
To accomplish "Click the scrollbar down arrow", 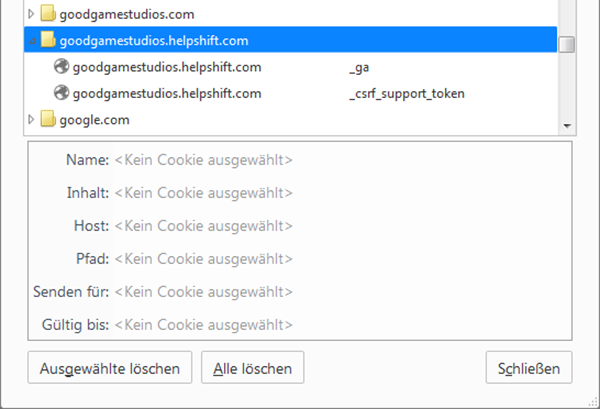I will pyautogui.click(x=567, y=125).
